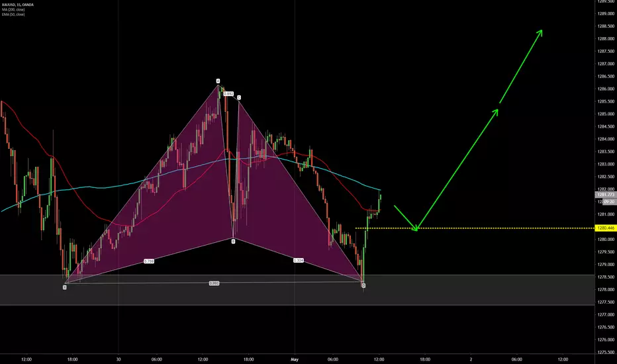Click the 1286.000 price axis label
Image resolution: width=617 pixels, height=364 pixels.
click(606, 89)
